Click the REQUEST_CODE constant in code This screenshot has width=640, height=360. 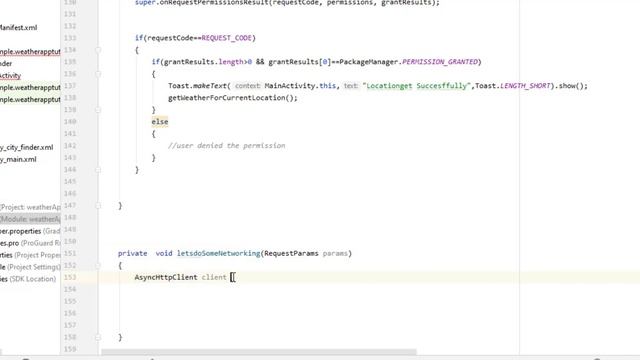pos(227,38)
